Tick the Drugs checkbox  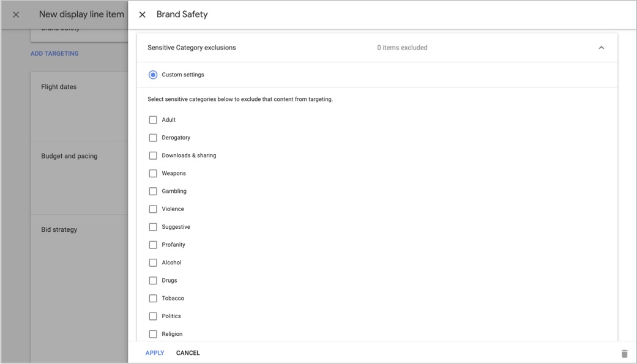(x=153, y=281)
